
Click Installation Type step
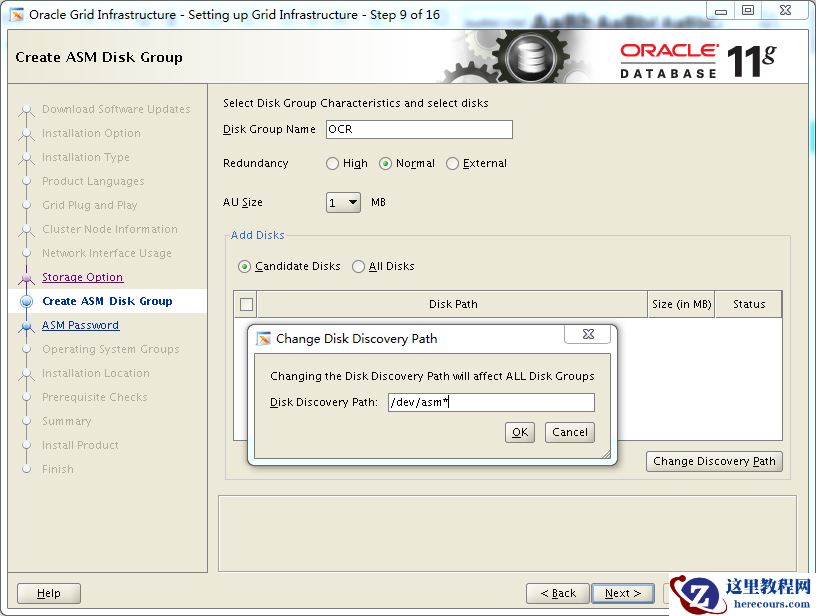86,157
